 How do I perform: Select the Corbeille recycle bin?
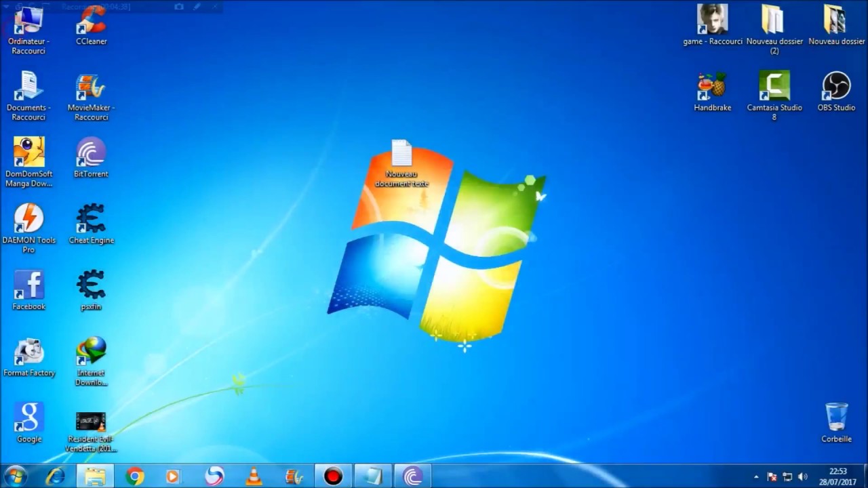tap(836, 423)
